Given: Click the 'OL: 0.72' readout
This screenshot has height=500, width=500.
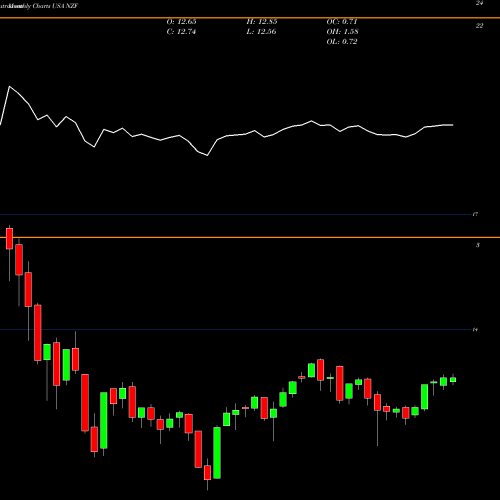Looking at the screenshot, I should 342,42.
